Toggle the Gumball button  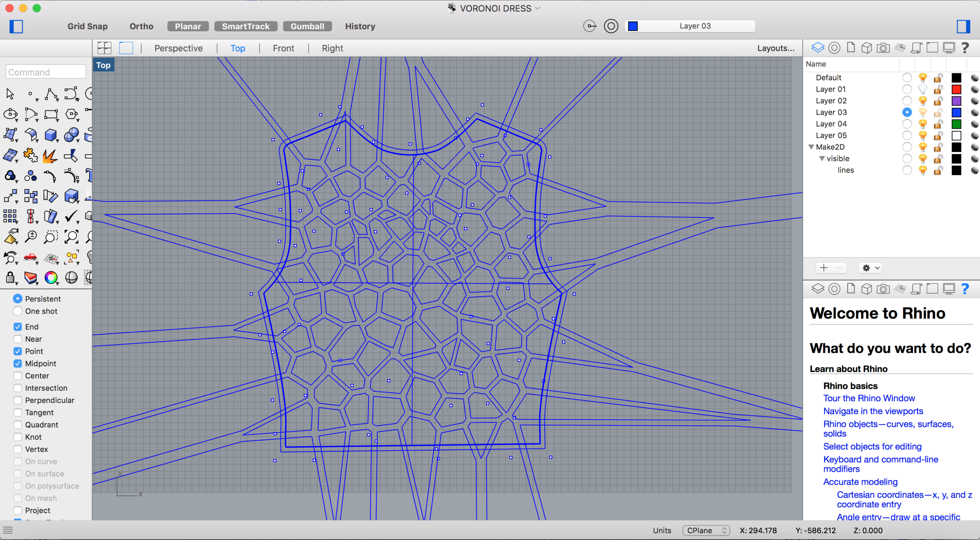(307, 26)
